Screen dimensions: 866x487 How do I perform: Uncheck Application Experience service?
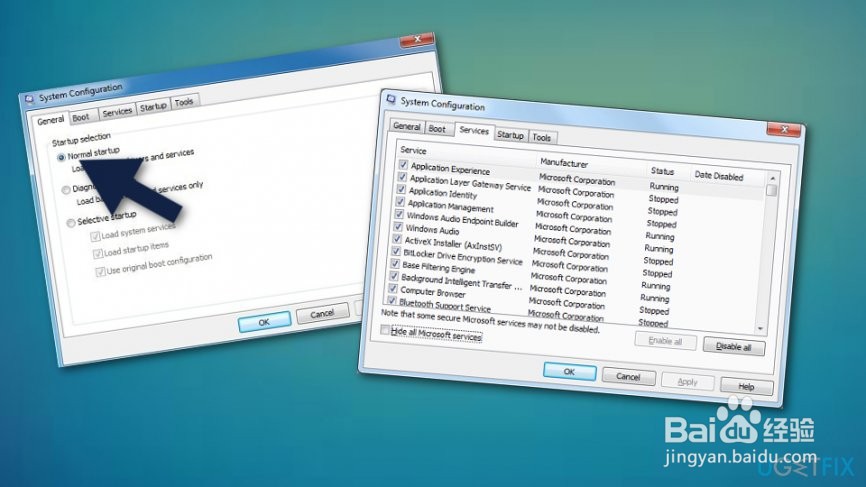403,165
